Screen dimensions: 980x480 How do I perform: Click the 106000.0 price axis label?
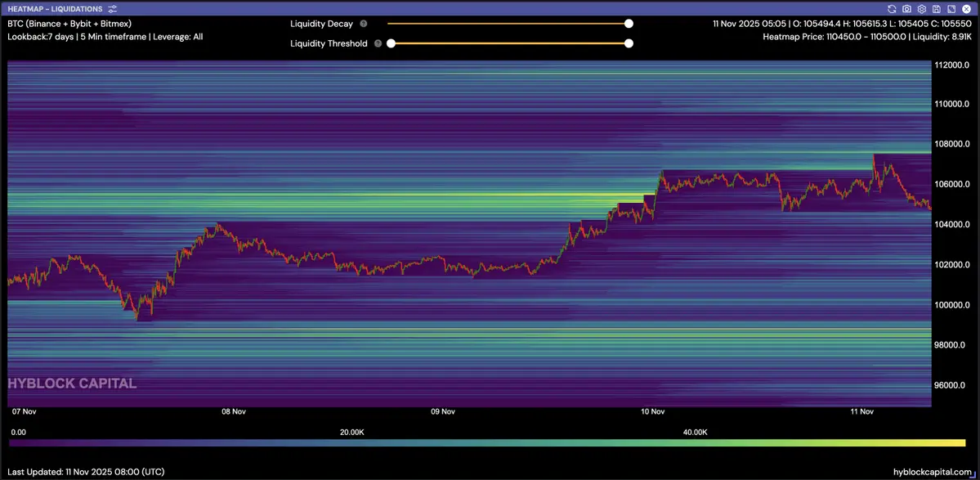[x=951, y=184]
